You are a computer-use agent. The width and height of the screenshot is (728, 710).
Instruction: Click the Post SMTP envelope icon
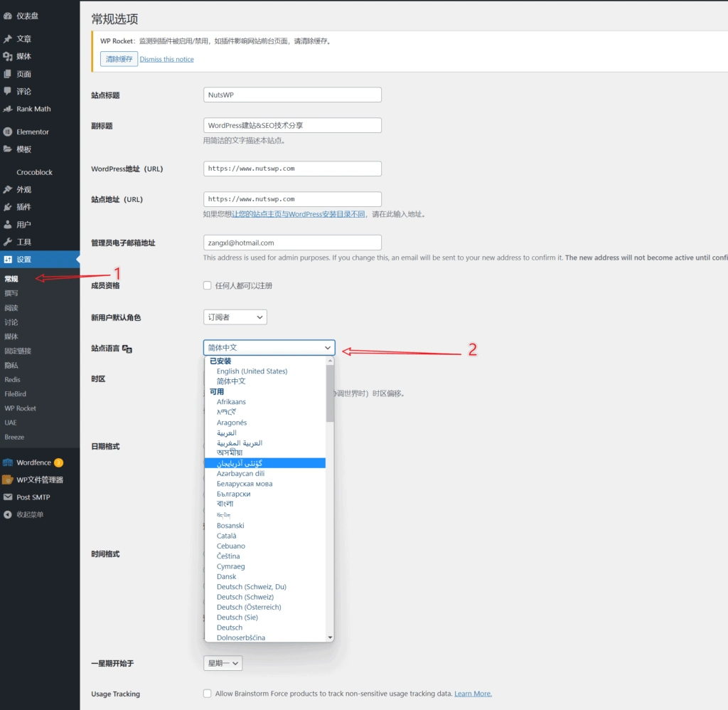point(8,497)
